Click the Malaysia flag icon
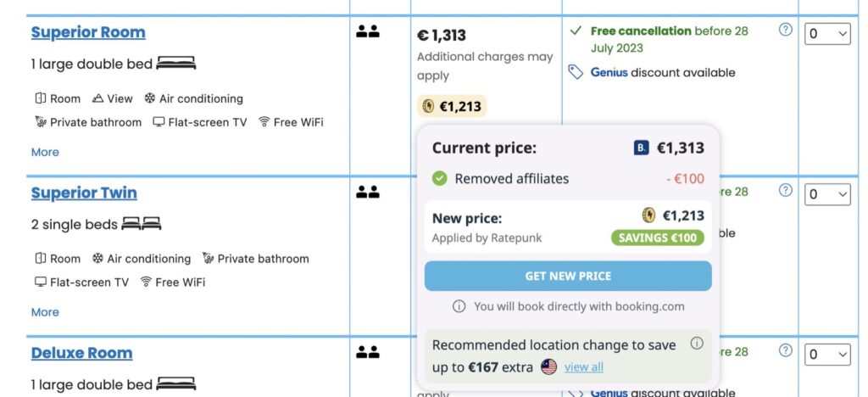 548,366
